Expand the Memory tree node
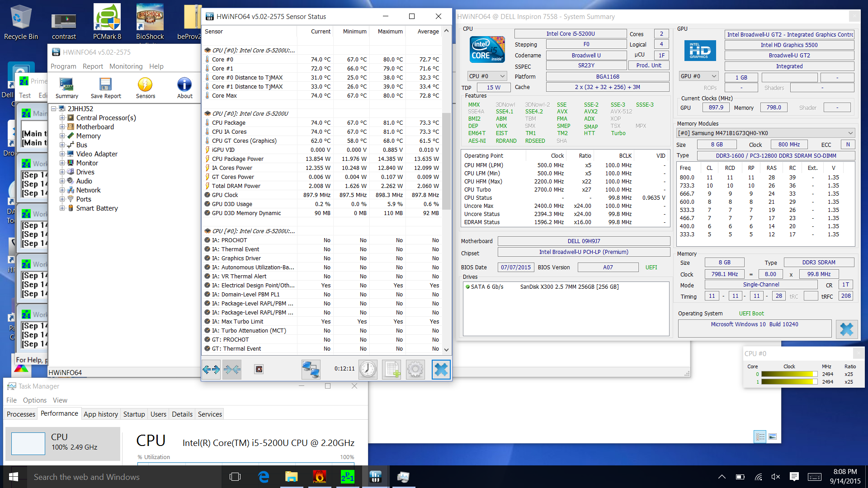Screen dimensions: 868x488 pos(62,136)
